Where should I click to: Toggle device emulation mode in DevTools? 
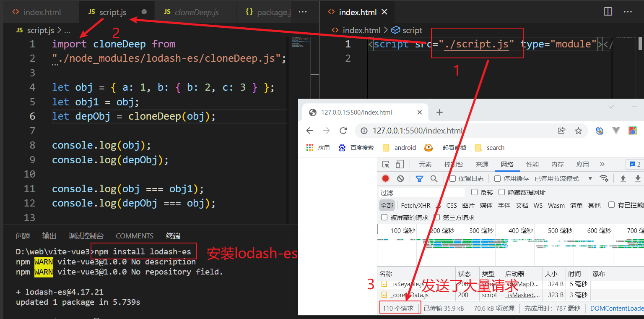(399, 164)
